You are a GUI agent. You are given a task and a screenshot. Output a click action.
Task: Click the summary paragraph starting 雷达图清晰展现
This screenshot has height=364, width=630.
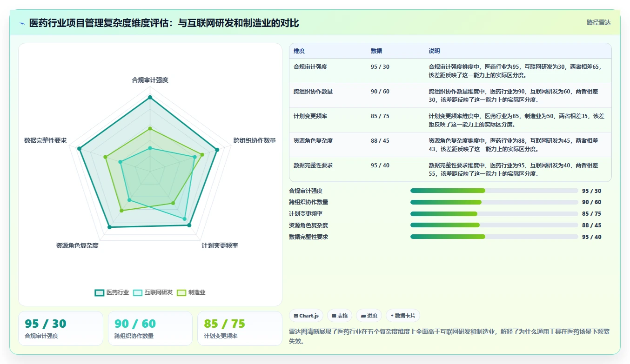[x=449, y=336]
